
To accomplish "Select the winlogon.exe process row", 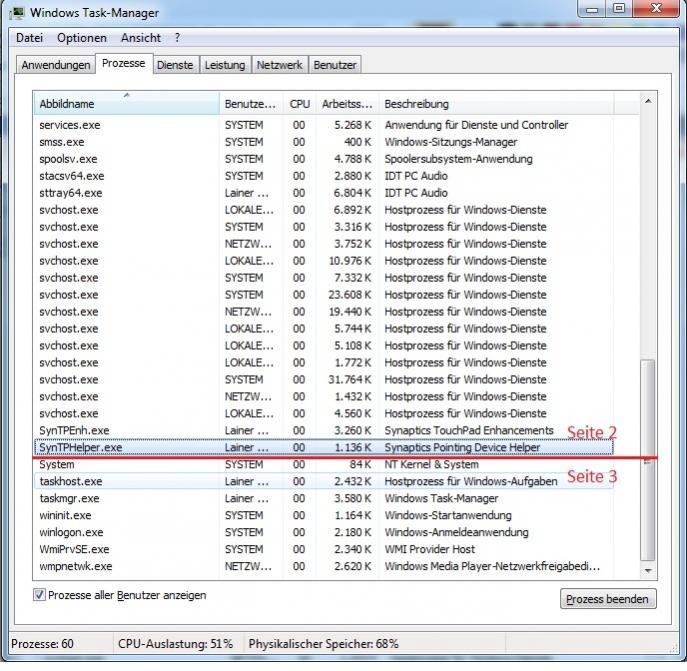I will tap(323, 532).
